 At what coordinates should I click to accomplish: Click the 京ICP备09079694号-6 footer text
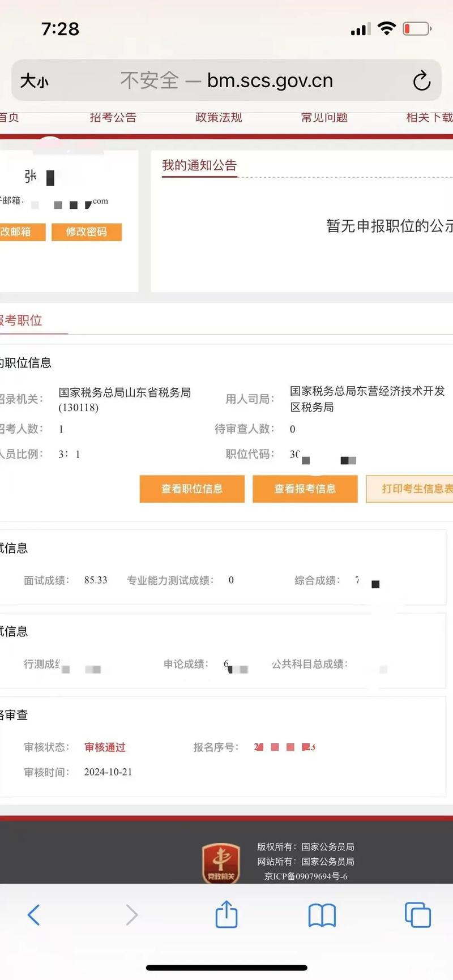(306, 876)
